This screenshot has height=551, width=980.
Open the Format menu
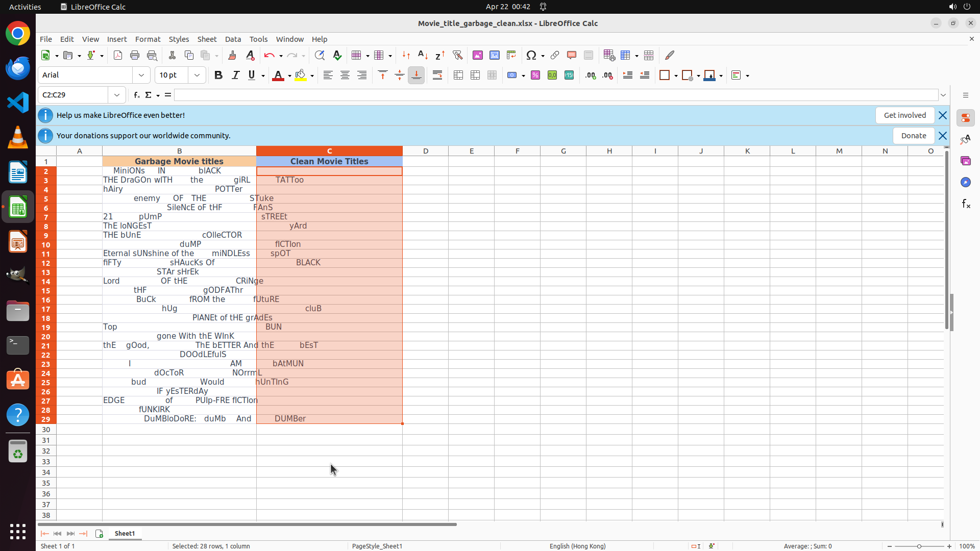point(148,39)
